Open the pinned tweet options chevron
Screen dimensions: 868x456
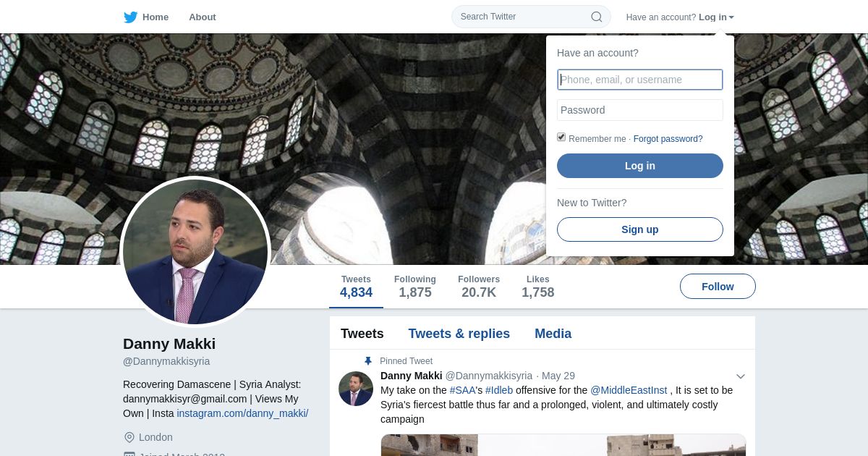[x=741, y=376]
